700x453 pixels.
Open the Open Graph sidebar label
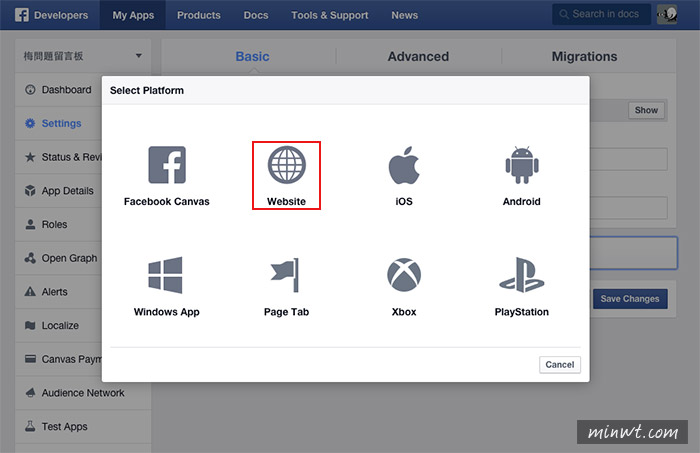(69, 258)
